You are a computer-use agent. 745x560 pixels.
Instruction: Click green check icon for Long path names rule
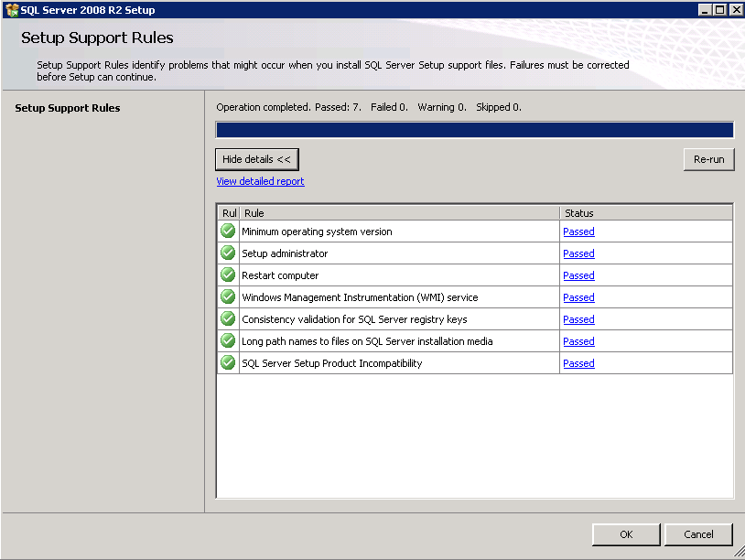coord(228,340)
